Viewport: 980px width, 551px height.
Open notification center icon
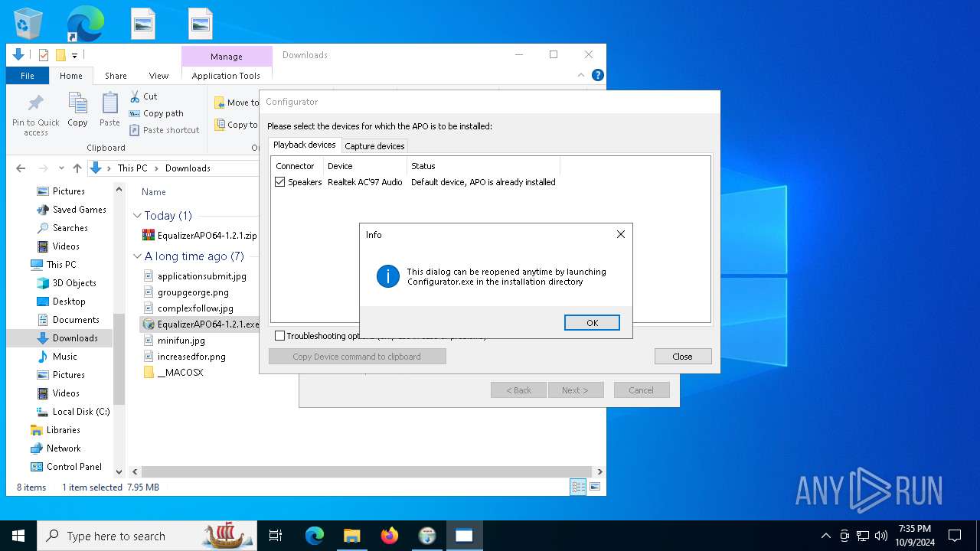tap(955, 536)
